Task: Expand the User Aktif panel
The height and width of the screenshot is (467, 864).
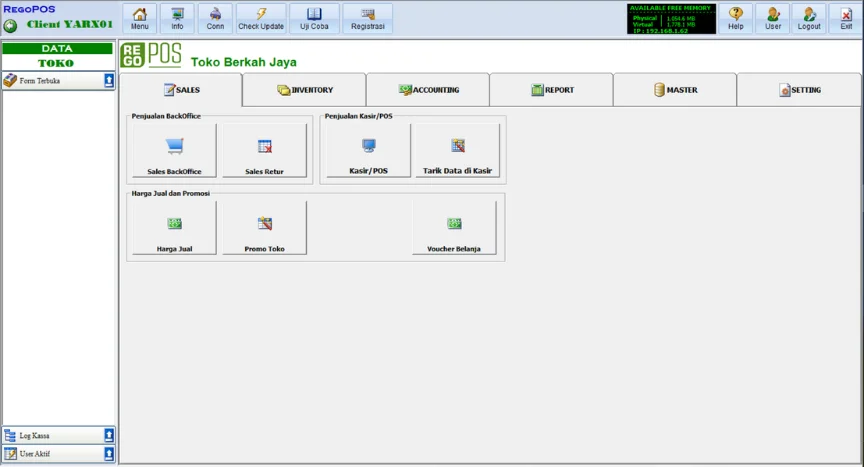Action: [109, 454]
